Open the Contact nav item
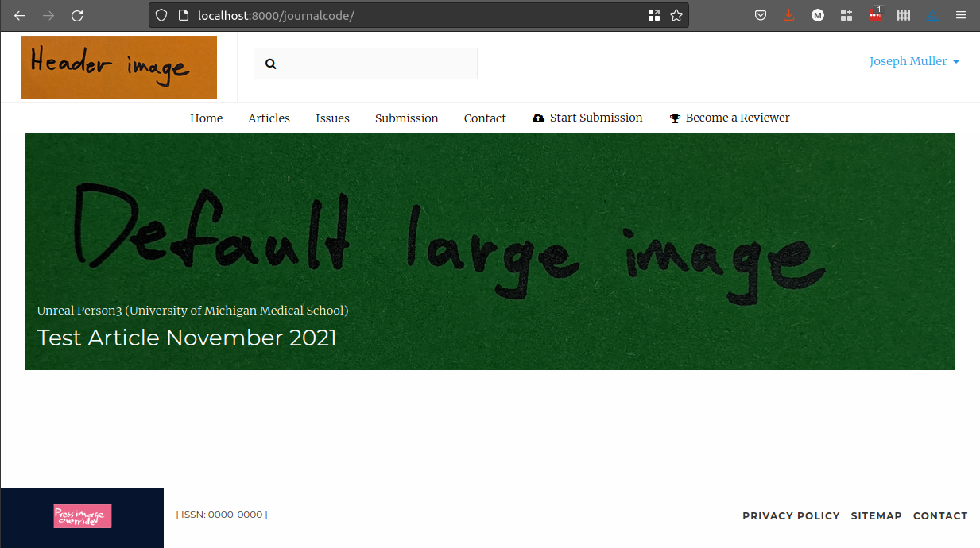 (x=485, y=118)
